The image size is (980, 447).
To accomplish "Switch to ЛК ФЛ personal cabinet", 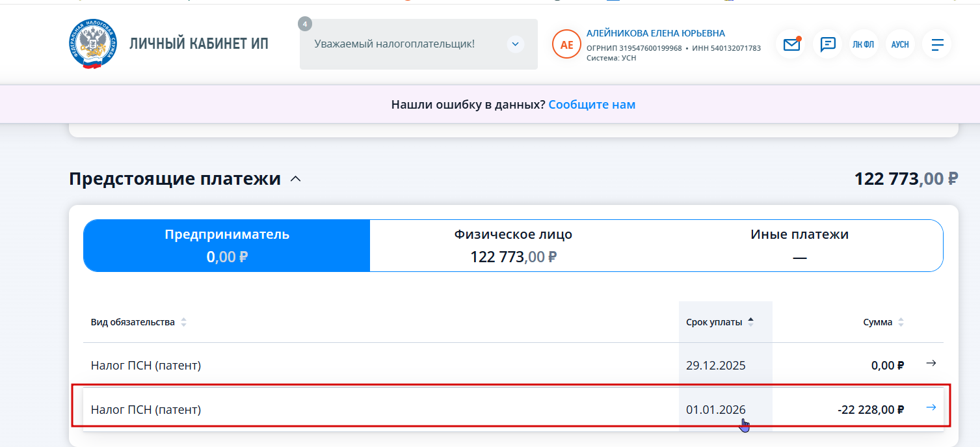I will point(864,45).
